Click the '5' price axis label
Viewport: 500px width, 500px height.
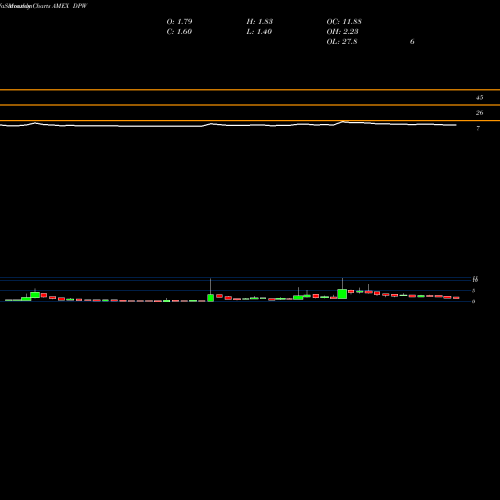pyautogui.click(x=473, y=291)
